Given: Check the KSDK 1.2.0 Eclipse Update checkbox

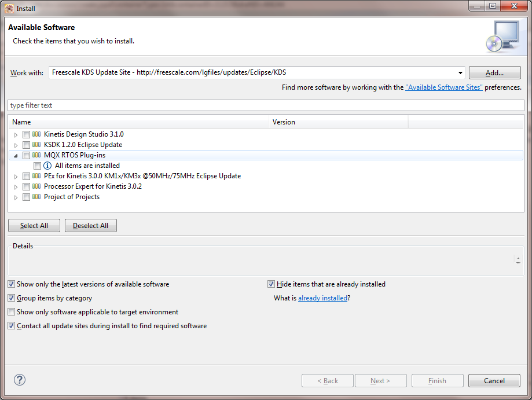Looking at the screenshot, I should click(x=26, y=145).
